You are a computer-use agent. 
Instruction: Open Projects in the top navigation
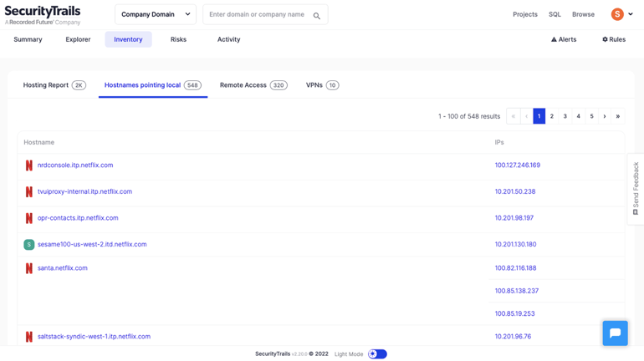coord(525,14)
